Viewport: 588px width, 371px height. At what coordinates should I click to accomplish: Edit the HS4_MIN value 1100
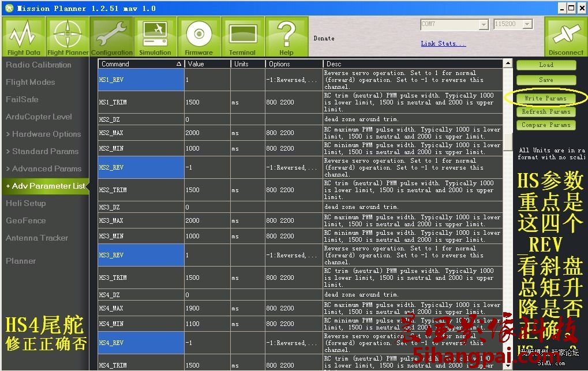tap(207, 324)
